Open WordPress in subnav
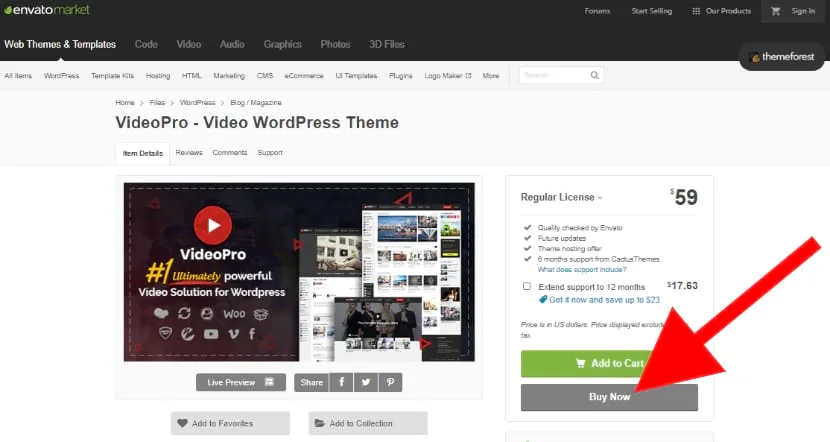The width and height of the screenshot is (830, 442). [x=61, y=76]
